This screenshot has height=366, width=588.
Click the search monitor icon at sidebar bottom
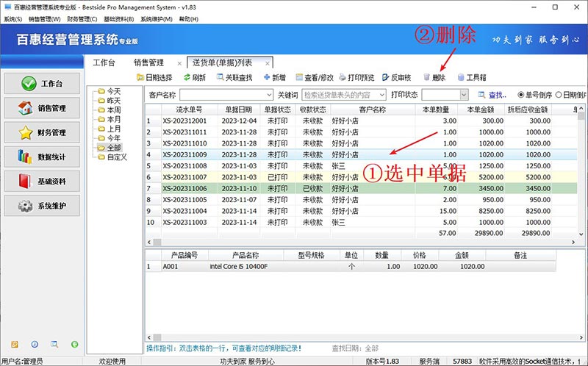pyautogui.click(x=54, y=344)
